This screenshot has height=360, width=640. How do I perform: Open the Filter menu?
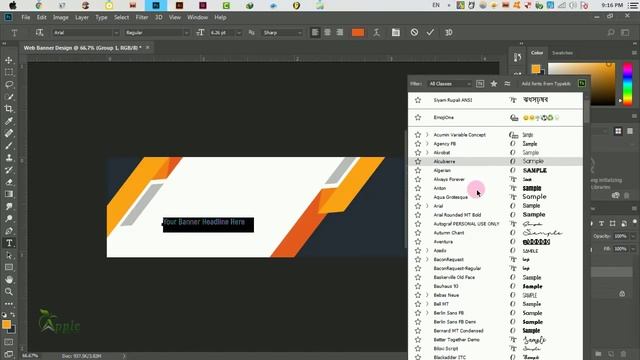point(142,18)
